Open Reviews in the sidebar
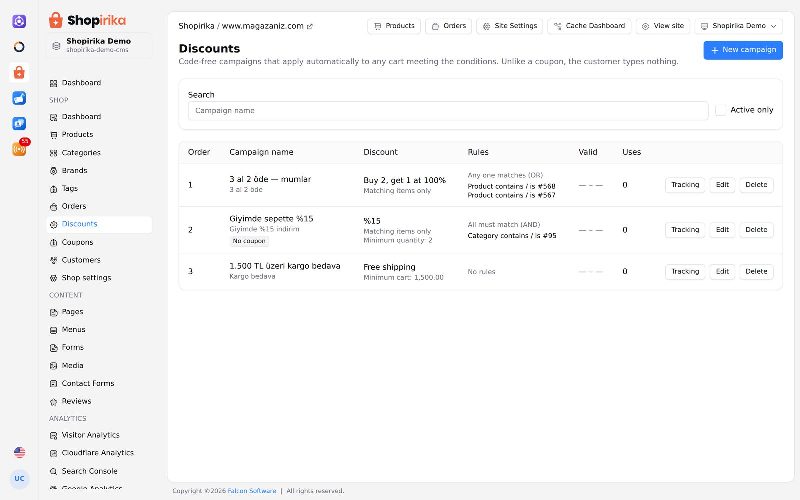Screen dimensions: 800x500 99,401
